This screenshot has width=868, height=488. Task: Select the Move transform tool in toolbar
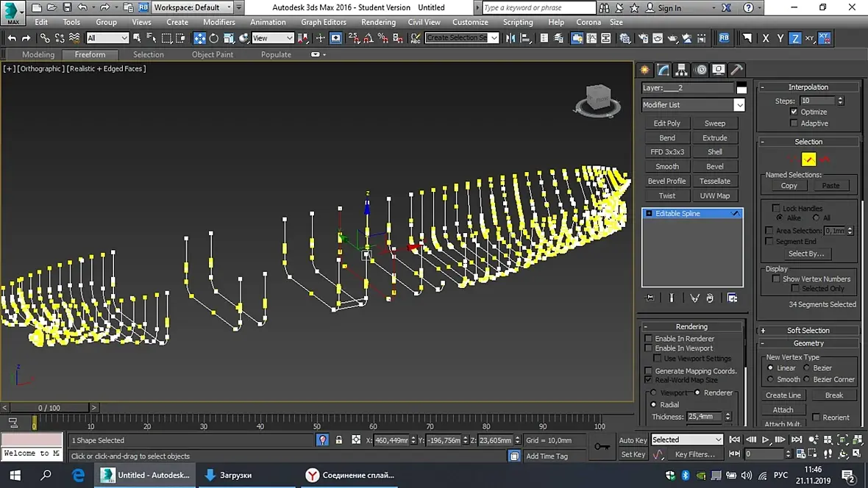pyautogui.click(x=199, y=38)
